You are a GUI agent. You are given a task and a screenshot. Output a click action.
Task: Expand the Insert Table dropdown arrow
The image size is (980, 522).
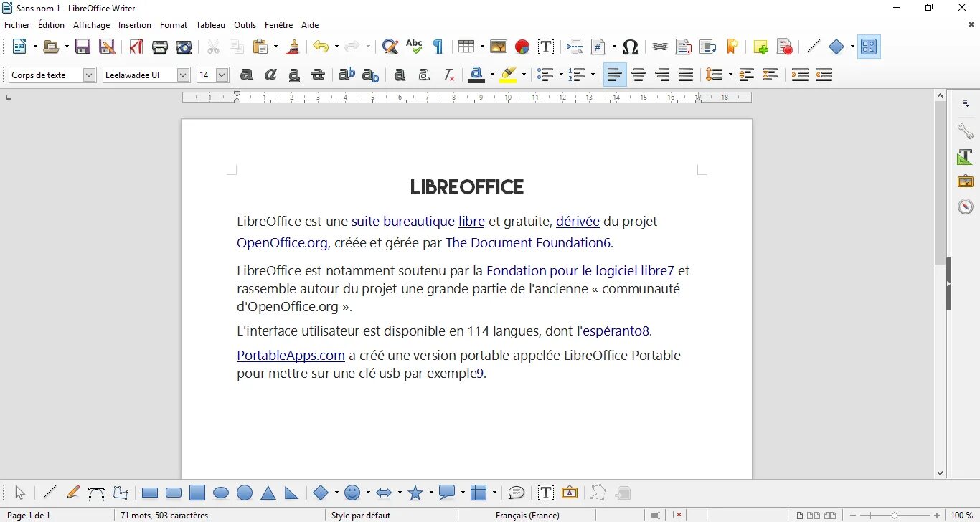482,47
